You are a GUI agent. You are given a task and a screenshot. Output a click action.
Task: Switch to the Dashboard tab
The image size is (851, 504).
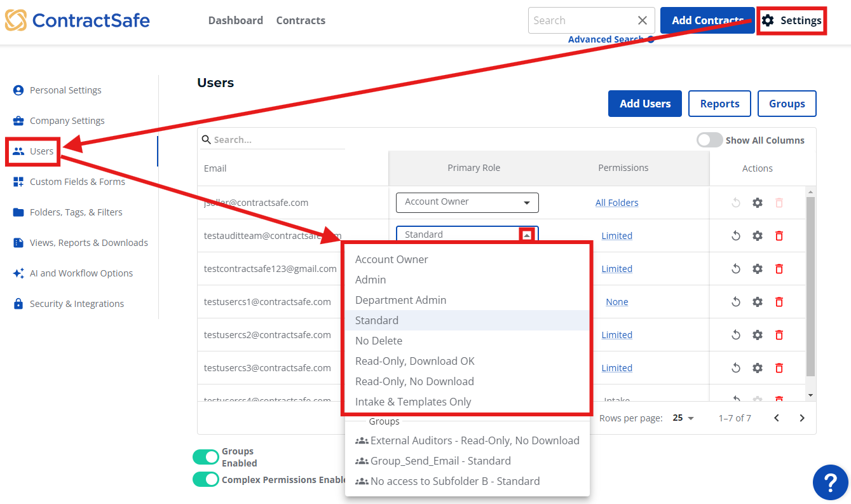[235, 20]
